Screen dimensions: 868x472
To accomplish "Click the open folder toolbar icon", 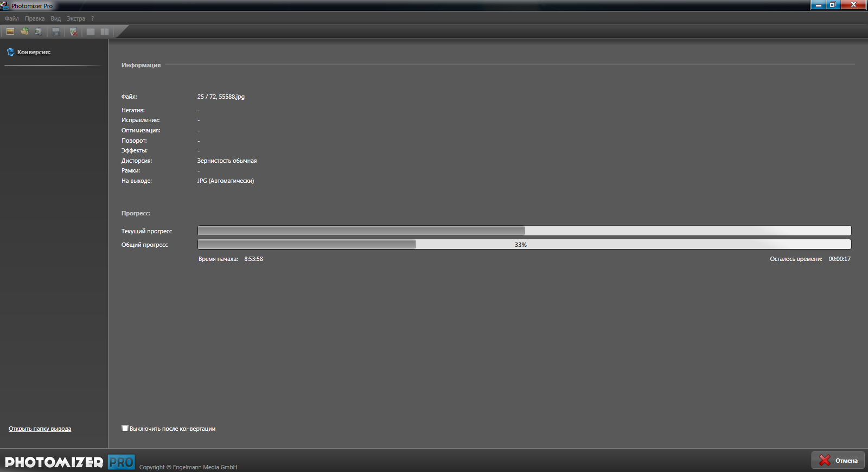I will (24, 31).
